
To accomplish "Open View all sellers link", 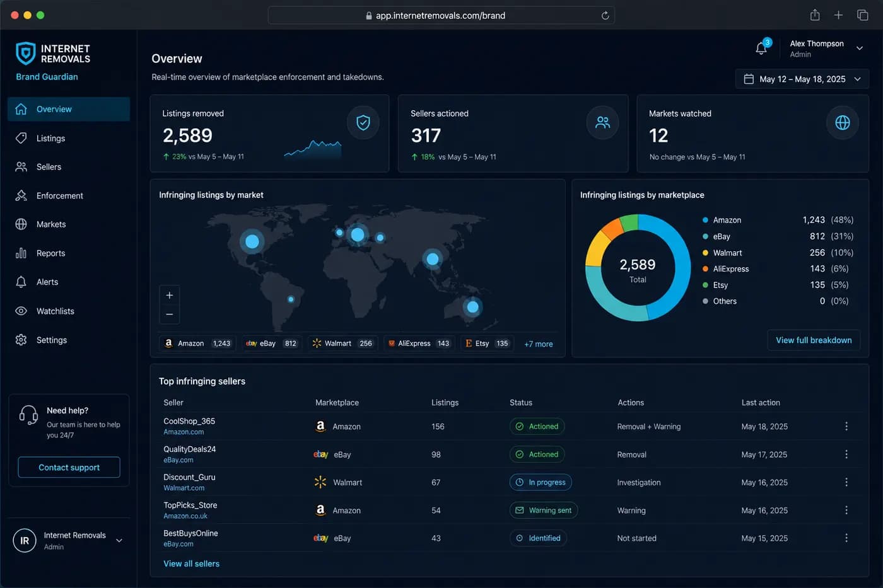I will (x=191, y=563).
